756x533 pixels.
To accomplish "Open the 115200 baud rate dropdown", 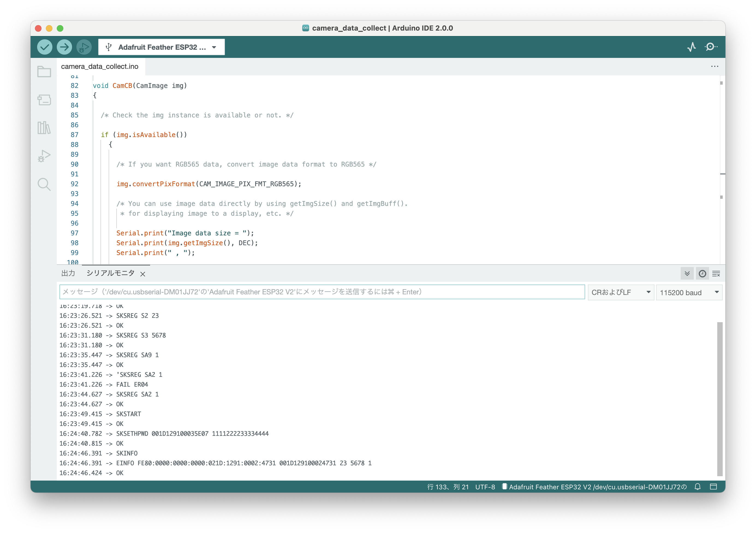I will point(689,292).
